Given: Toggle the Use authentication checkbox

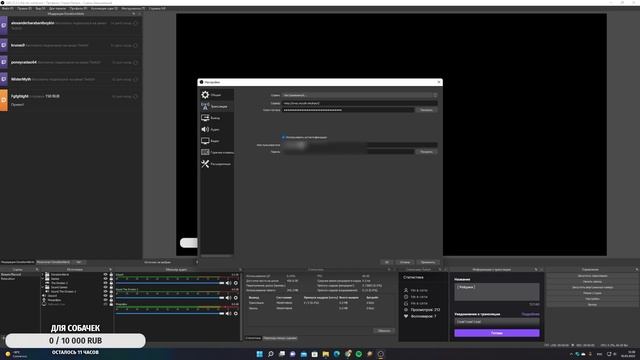Looking at the screenshot, I should [x=283, y=137].
